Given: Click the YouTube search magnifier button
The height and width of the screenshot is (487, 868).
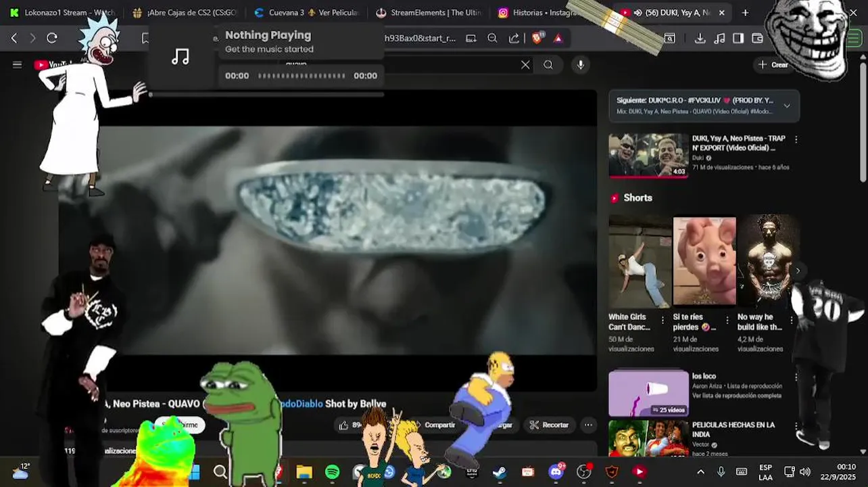Looking at the screenshot, I should [548, 65].
